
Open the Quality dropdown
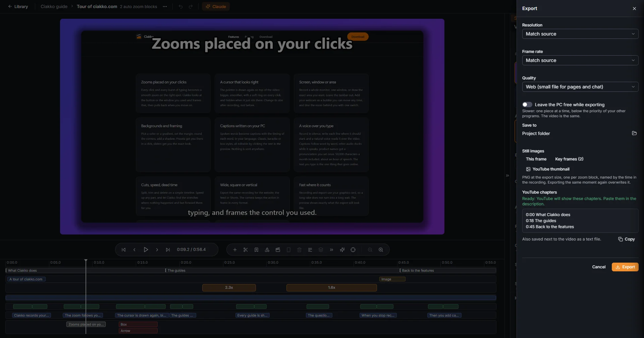click(x=580, y=87)
